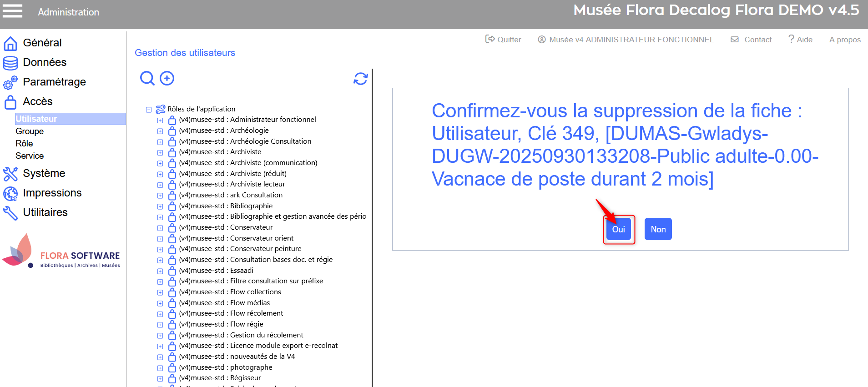Screen dimensions: 868x387
Task: Open the Contact link
Action: pyautogui.click(x=751, y=40)
